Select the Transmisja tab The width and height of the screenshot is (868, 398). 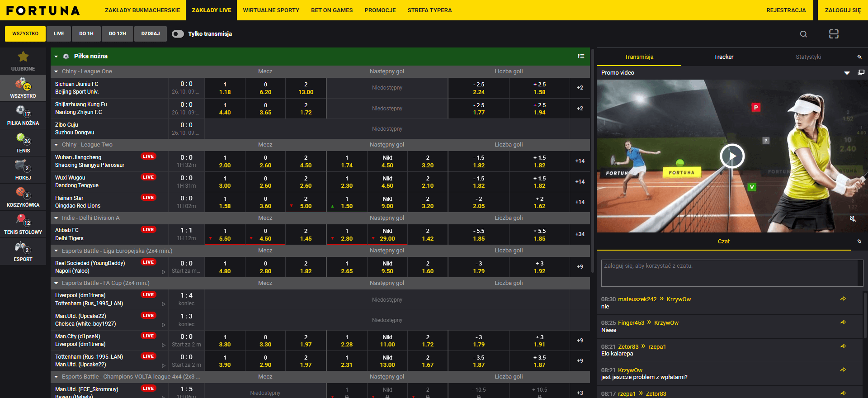(639, 57)
